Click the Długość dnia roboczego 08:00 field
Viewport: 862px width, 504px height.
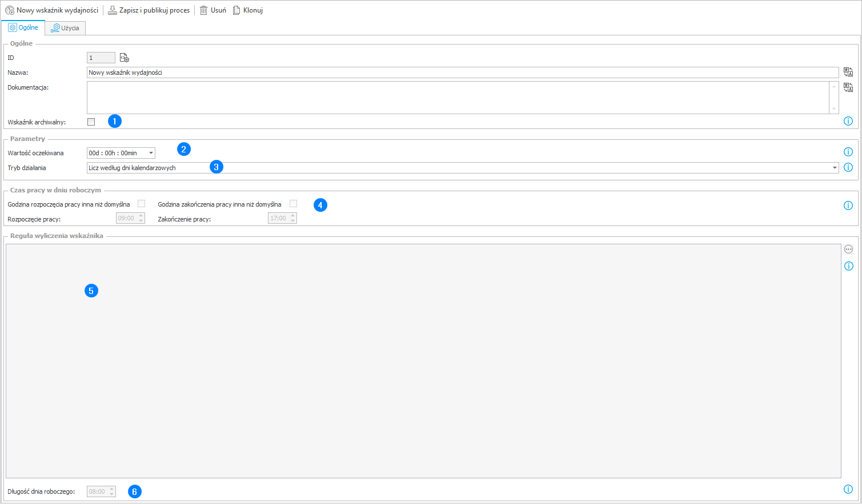(x=101, y=491)
